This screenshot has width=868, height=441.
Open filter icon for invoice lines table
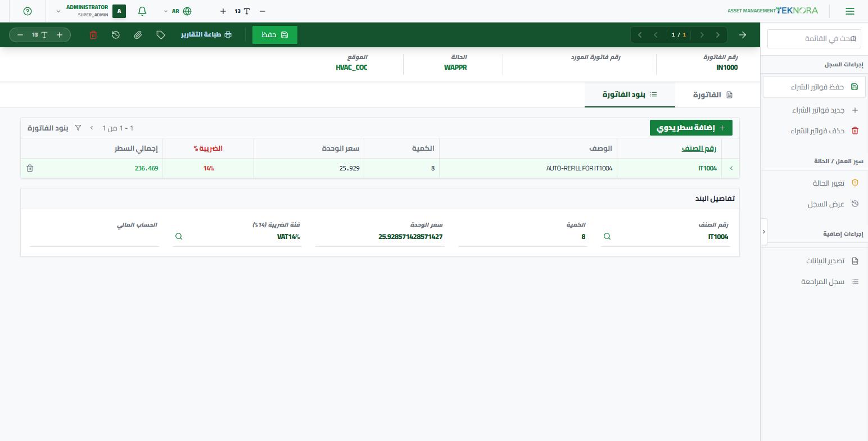click(x=78, y=128)
